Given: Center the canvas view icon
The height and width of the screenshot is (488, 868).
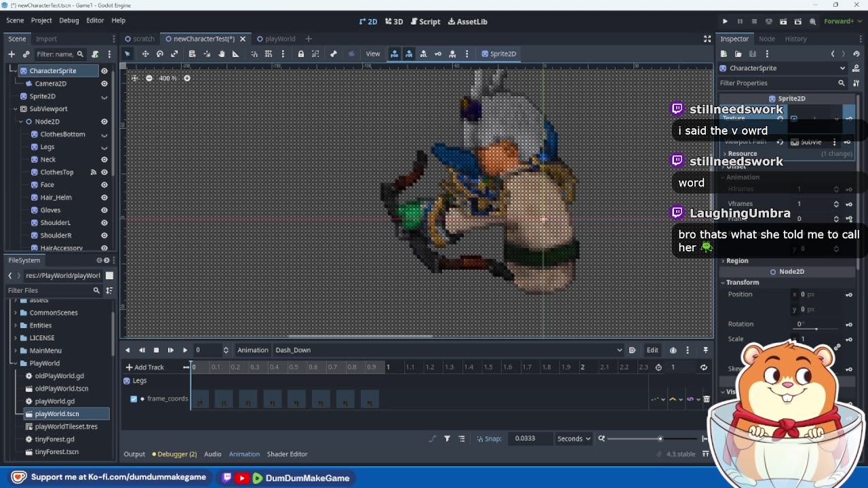Looking at the screenshot, I should click(x=134, y=78).
